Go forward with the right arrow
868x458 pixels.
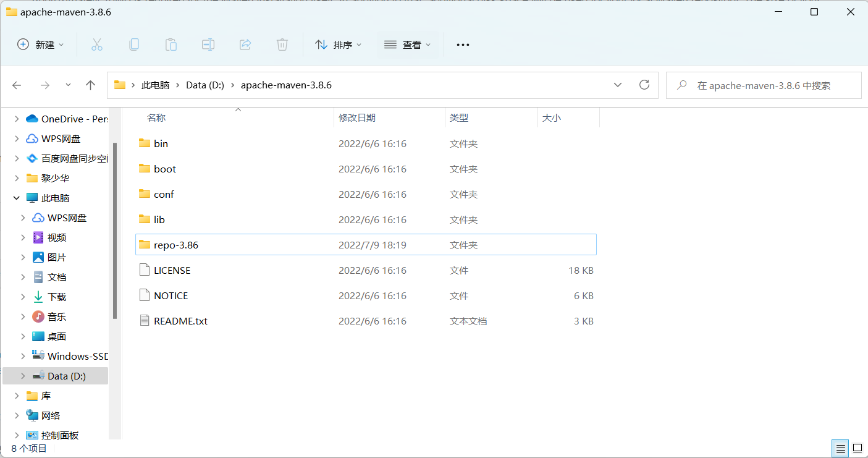(44, 85)
